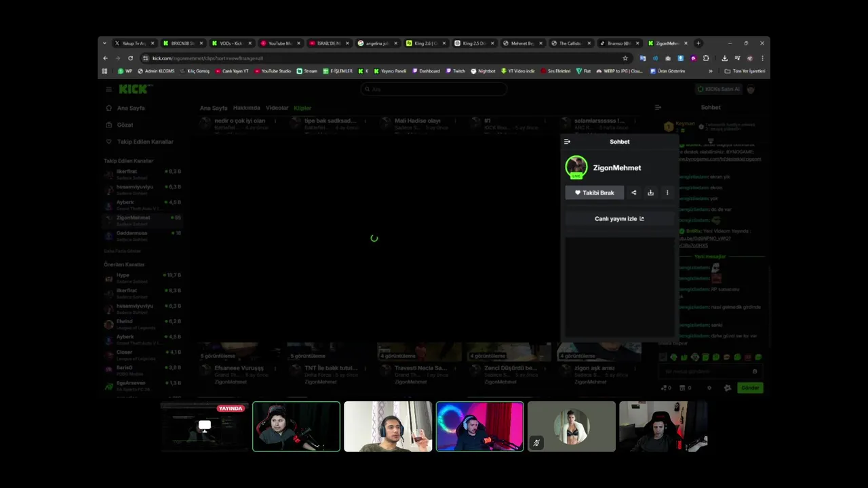868x488 pixels.
Task: Open BarisG in recommended channels
Action: tap(142, 370)
